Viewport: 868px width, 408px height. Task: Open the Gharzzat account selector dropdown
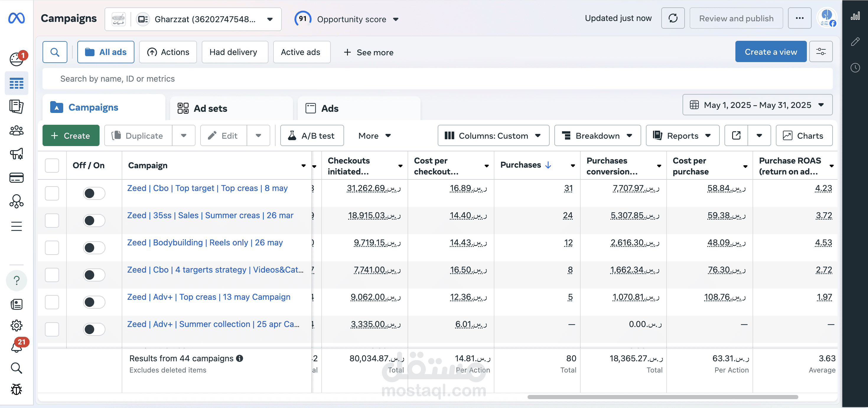pyautogui.click(x=193, y=19)
